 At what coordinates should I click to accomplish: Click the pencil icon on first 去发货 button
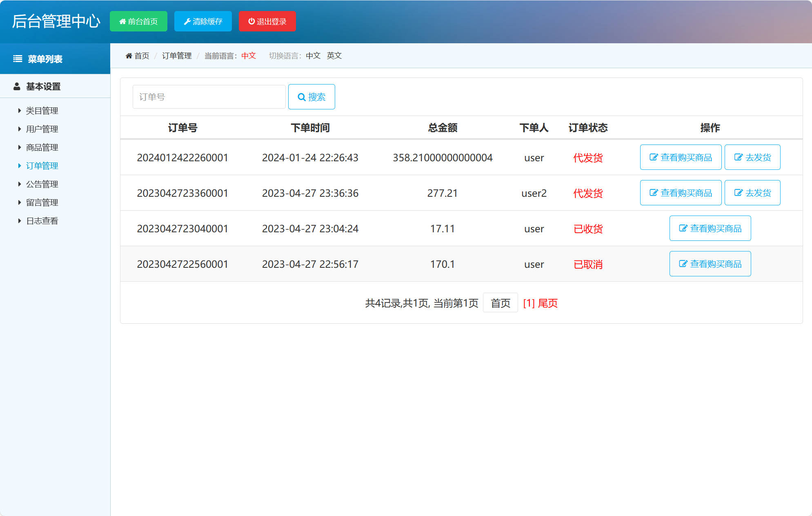[x=738, y=157]
